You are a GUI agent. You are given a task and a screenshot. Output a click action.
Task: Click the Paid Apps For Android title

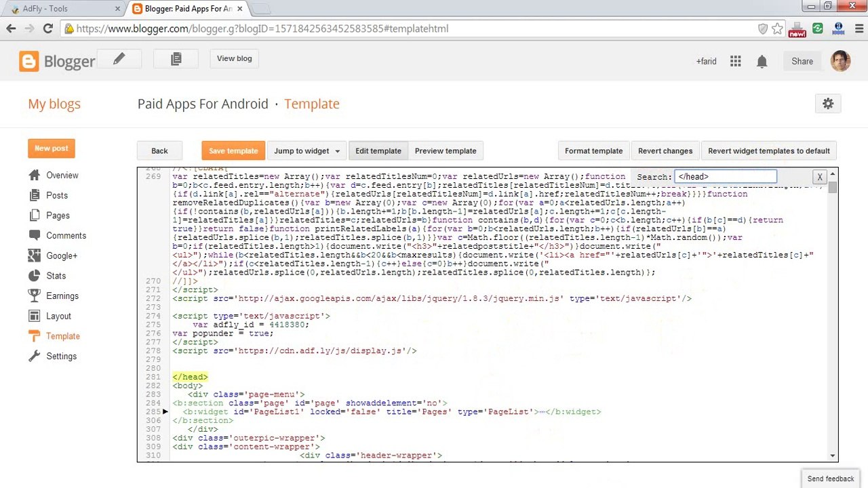tap(203, 104)
